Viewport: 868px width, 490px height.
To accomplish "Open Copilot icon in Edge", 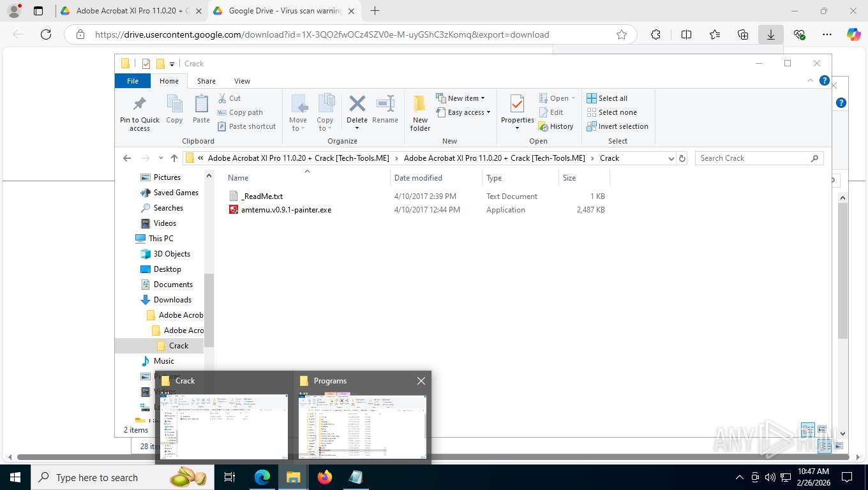I will tap(854, 34).
